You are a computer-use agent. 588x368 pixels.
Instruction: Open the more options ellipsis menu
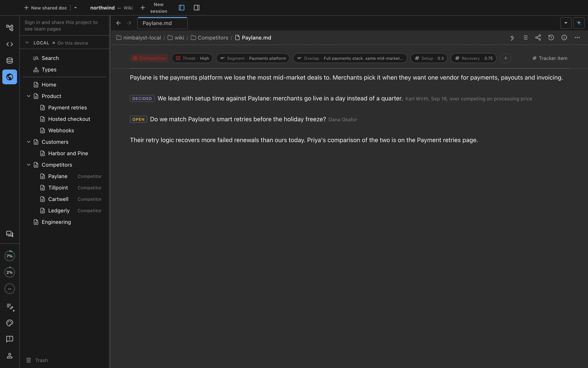coord(577,38)
